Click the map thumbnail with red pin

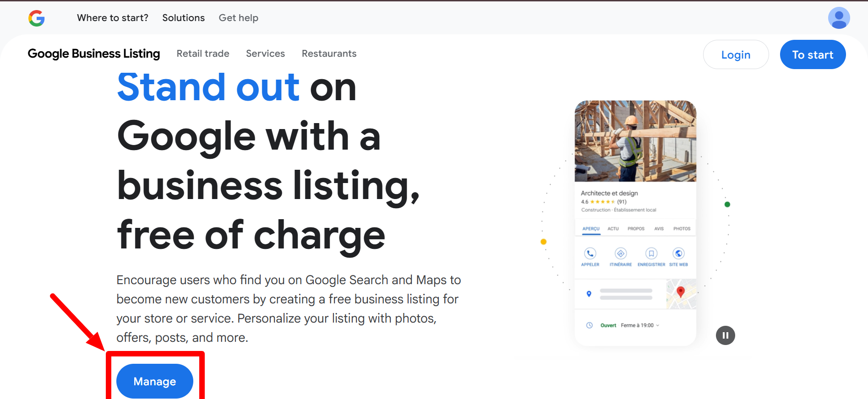681,294
